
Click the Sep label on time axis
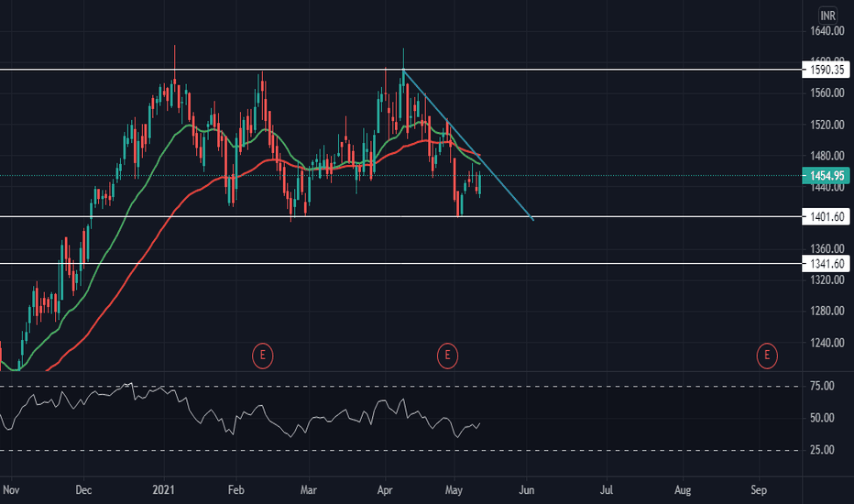tap(759, 490)
